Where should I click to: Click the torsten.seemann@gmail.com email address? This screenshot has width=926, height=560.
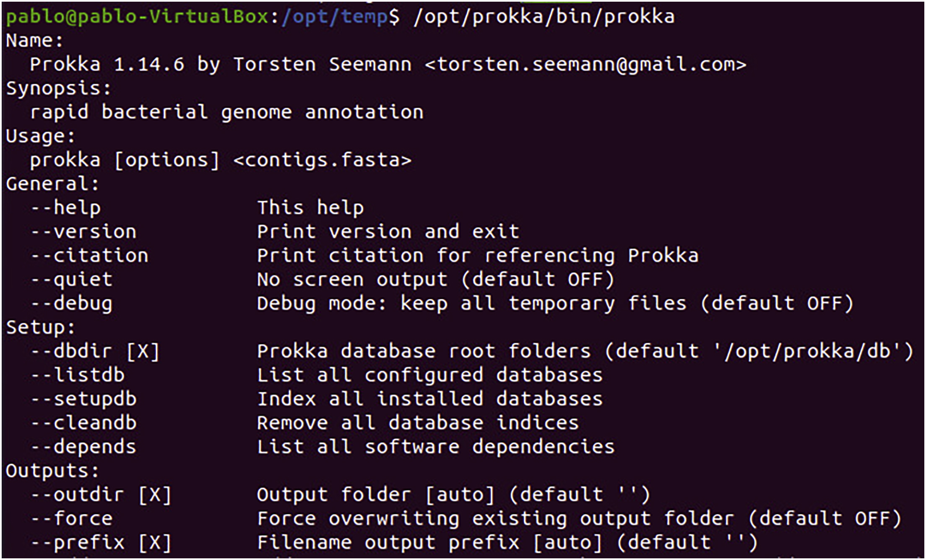click(585, 65)
